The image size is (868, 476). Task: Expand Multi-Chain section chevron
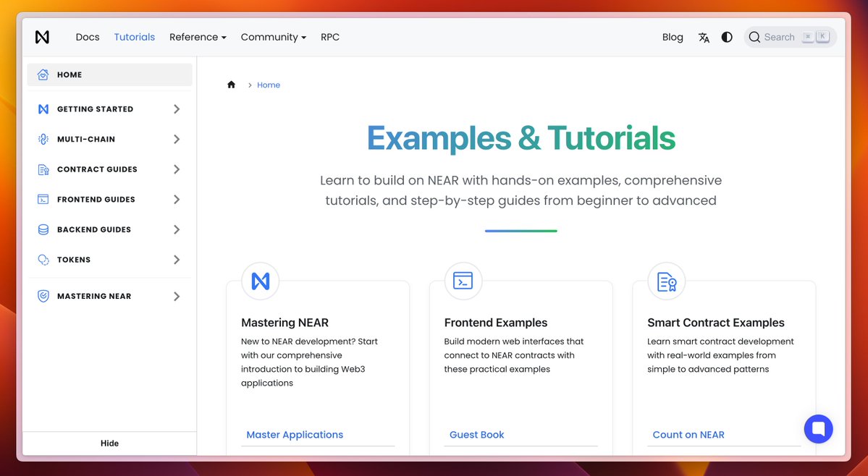coord(177,140)
